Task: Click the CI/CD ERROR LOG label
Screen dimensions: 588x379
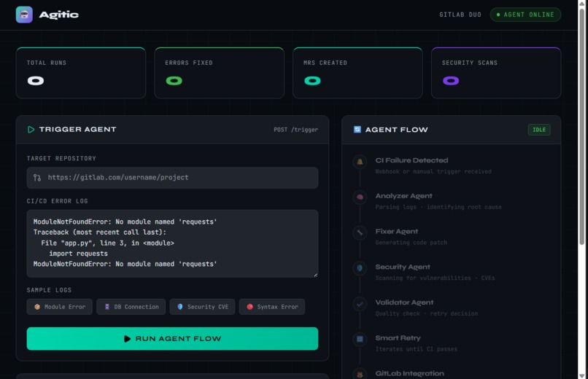Action: [58, 201]
